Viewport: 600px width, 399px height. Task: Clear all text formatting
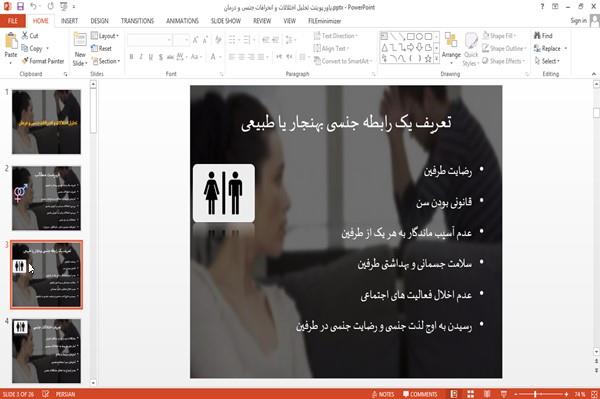coord(218,39)
